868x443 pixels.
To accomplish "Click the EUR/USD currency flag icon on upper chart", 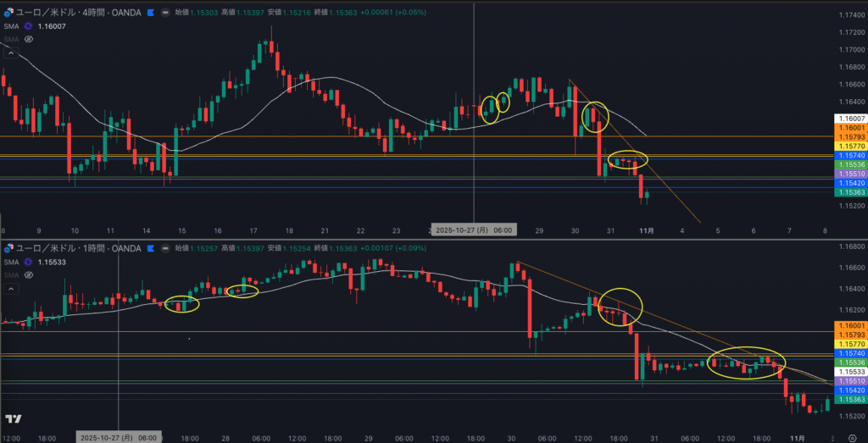I will click(7, 13).
